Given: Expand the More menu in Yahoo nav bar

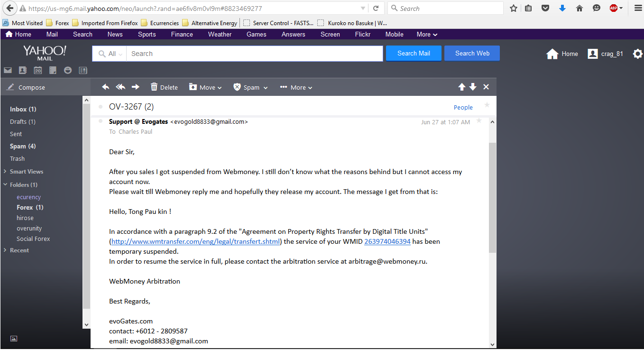Looking at the screenshot, I should tap(427, 34).
